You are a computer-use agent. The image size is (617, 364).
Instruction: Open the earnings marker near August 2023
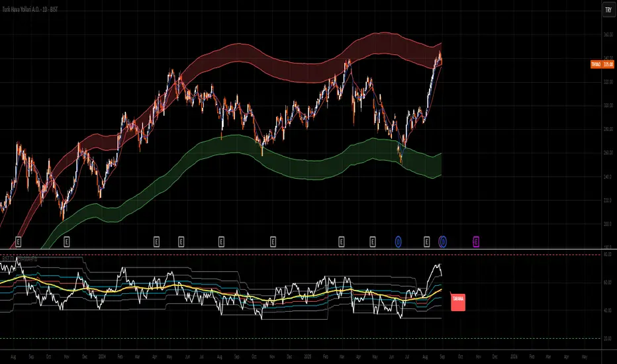(18, 242)
